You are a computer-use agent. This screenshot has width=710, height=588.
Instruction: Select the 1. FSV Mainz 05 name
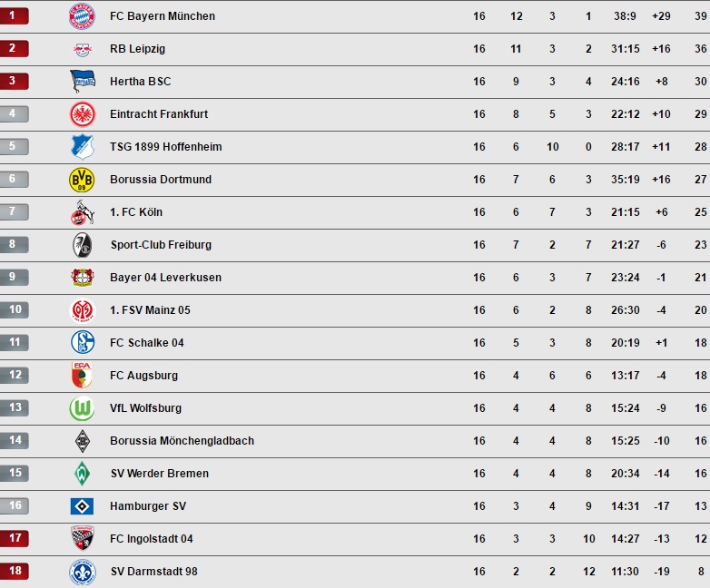pyautogui.click(x=150, y=310)
